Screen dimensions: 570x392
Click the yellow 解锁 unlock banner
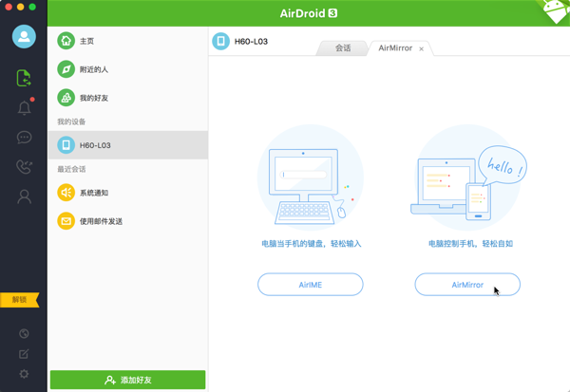[x=19, y=300]
